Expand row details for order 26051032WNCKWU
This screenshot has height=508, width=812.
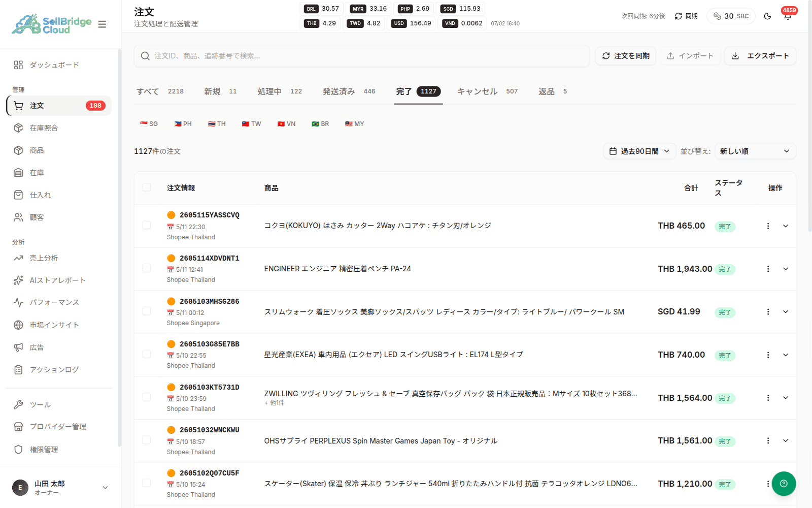point(786,440)
